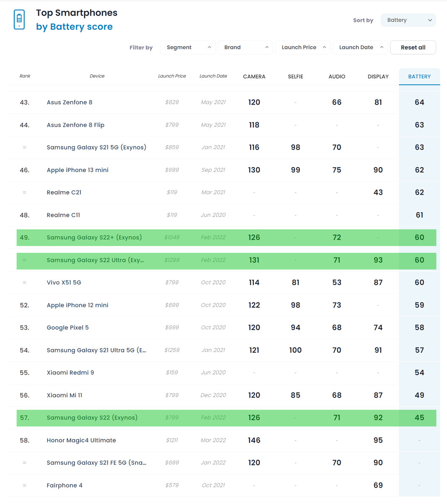The image size is (447, 504).
Task: Click the Xiaomi Mi 11 camera score 120
Action: pyautogui.click(x=254, y=395)
